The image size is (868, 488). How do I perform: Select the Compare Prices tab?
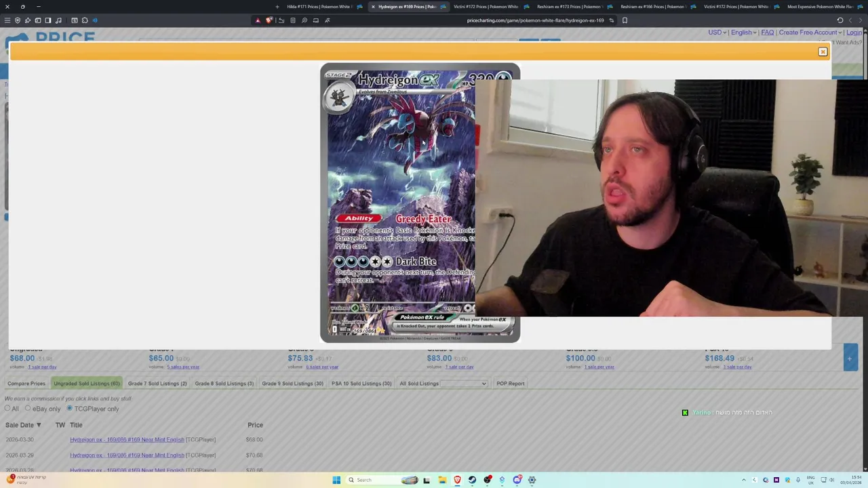26,384
